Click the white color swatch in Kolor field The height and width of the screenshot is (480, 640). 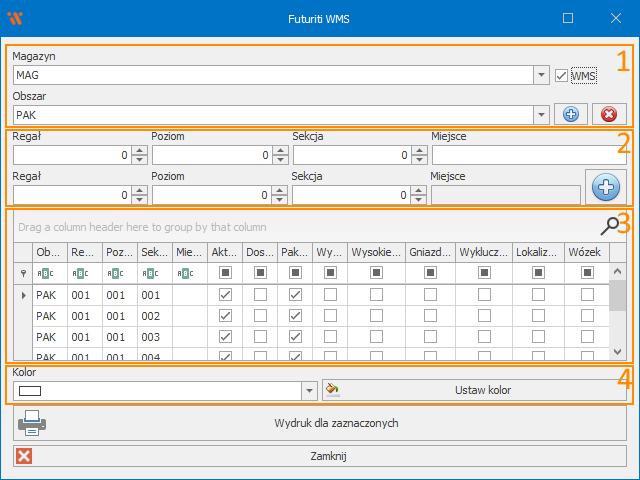pyautogui.click(x=32, y=390)
